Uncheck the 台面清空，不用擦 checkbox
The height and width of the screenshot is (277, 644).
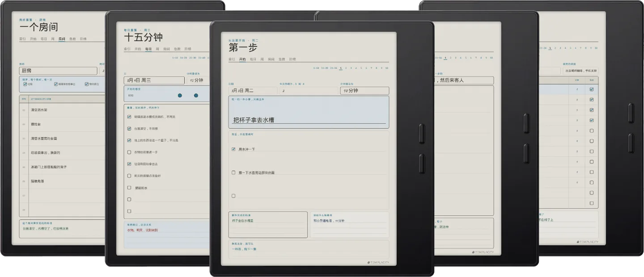[129, 128]
